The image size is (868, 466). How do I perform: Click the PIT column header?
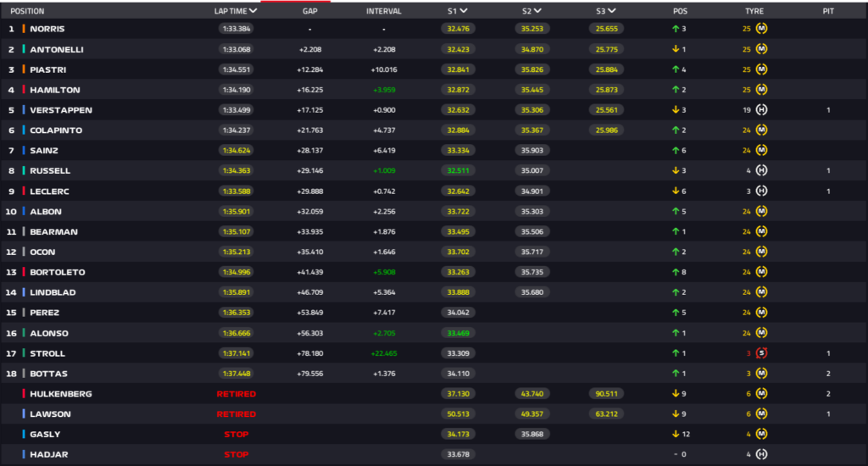(x=828, y=11)
